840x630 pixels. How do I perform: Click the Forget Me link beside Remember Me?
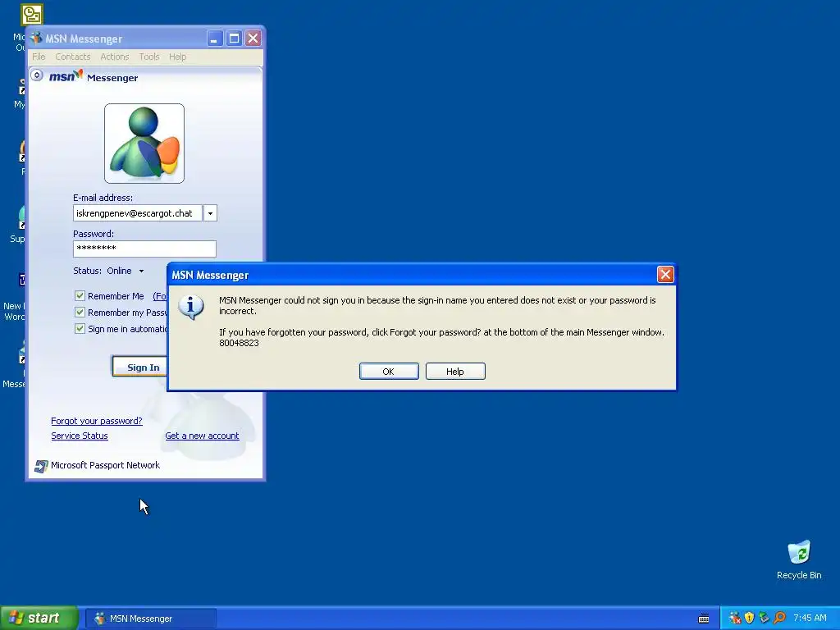[x=160, y=296]
